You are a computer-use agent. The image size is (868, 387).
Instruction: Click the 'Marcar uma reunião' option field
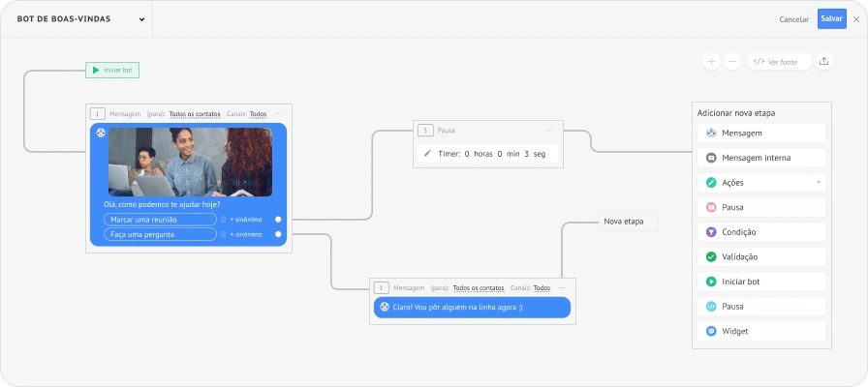click(160, 220)
